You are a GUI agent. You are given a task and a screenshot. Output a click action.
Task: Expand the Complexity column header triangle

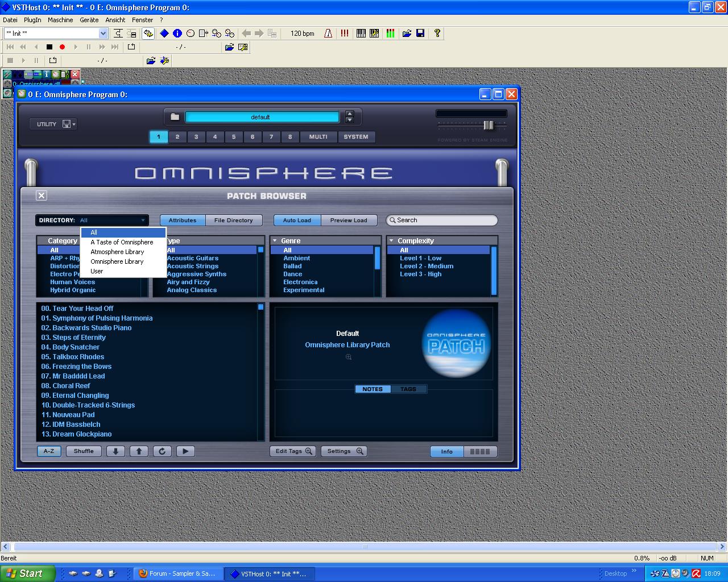(391, 241)
